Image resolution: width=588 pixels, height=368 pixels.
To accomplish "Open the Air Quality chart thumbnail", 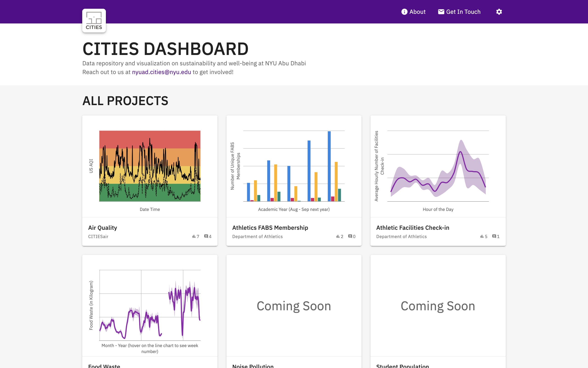I will (x=150, y=167).
